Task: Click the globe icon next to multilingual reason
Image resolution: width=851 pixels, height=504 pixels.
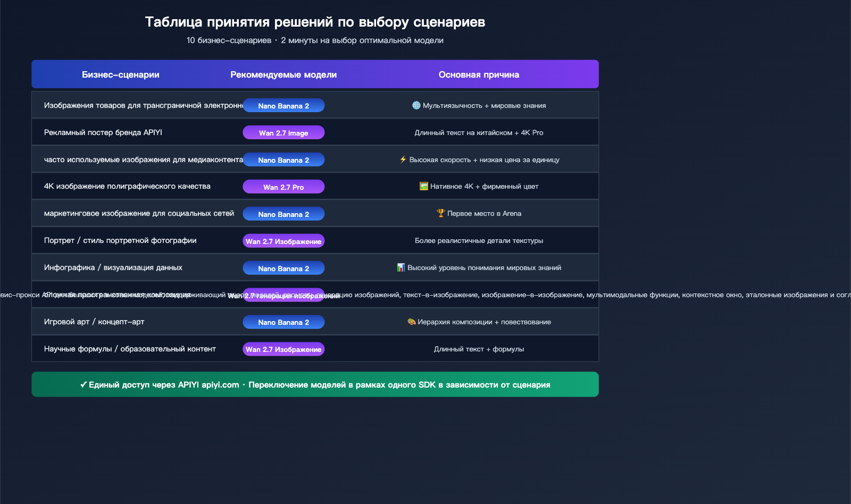Action: point(415,105)
